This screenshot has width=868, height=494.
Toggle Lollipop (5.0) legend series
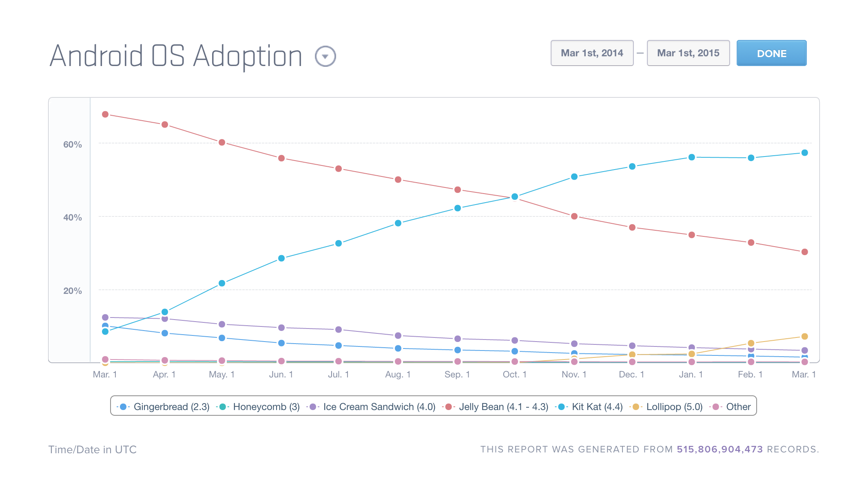[666, 407]
